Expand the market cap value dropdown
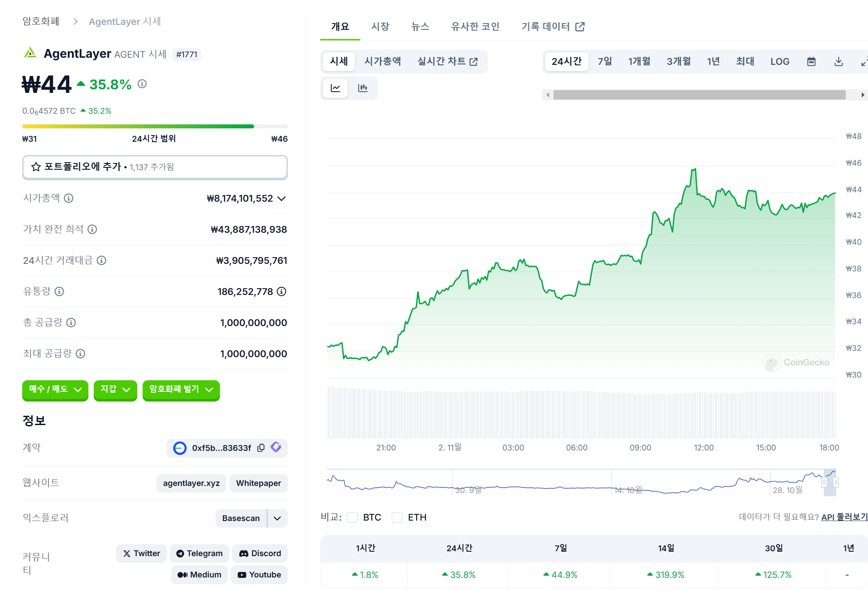This screenshot has width=868, height=589. [x=281, y=199]
